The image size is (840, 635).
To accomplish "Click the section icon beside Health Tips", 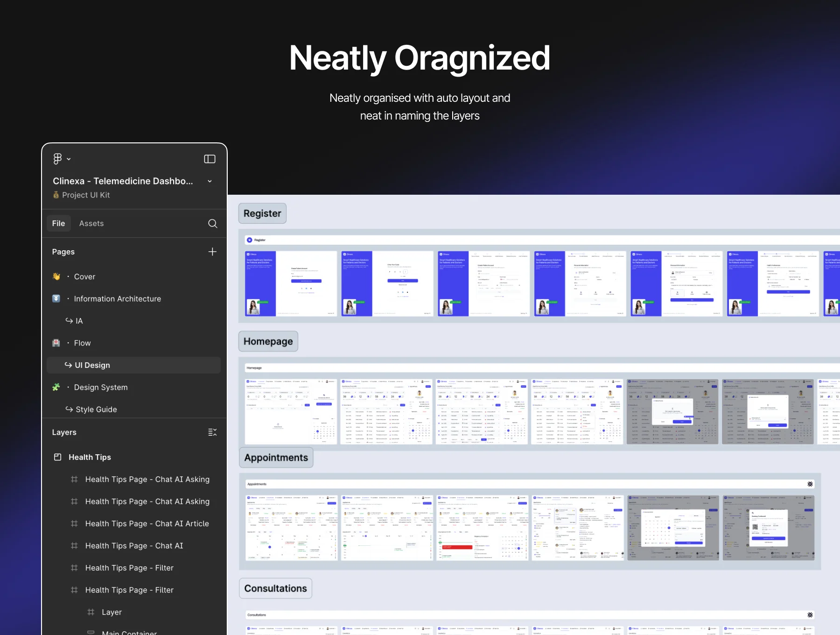I will (x=57, y=457).
